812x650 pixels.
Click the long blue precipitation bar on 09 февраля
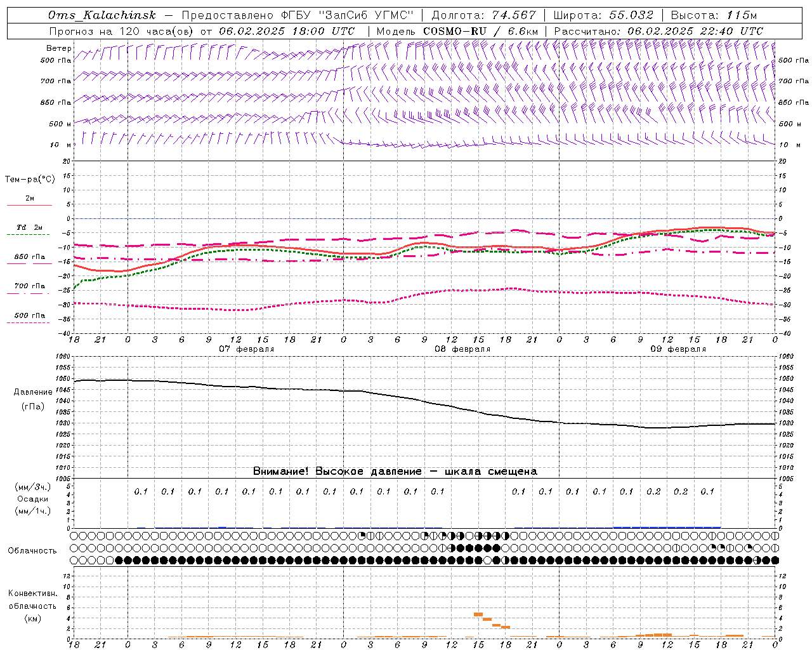[667, 527]
